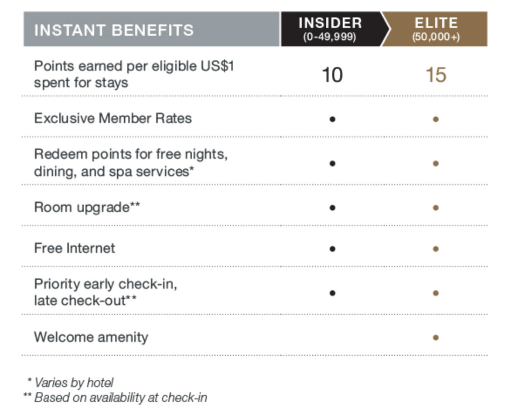This screenshot has height=415, width=532.
Task: Click the Welcome amenity label
Action: click(91, 337)
